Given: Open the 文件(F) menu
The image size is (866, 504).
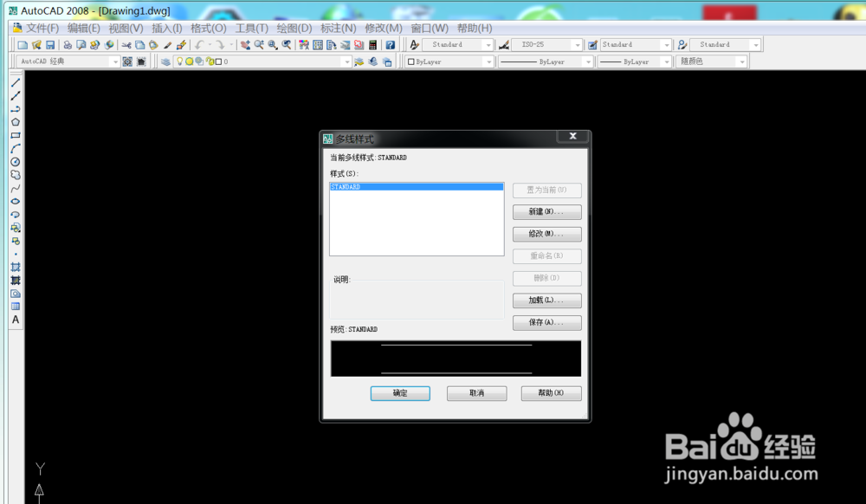Looking at the screenshot, I should pyautogui.click(x=42, y=29).
